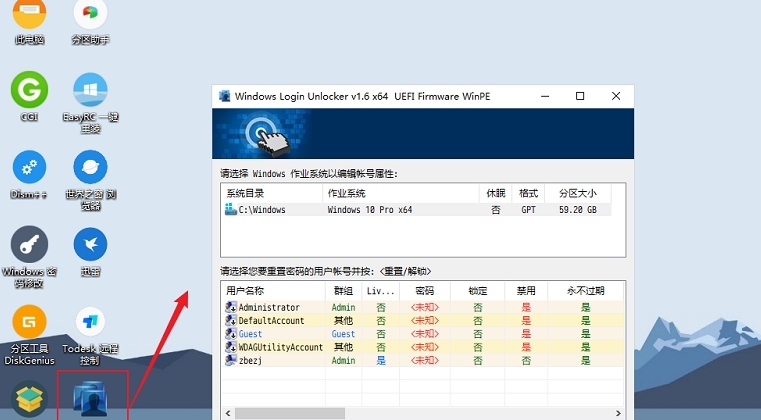Open 世界之窗 浏览器 icon
This screenshot has width=761, height=420.
[x=90, y=167]
